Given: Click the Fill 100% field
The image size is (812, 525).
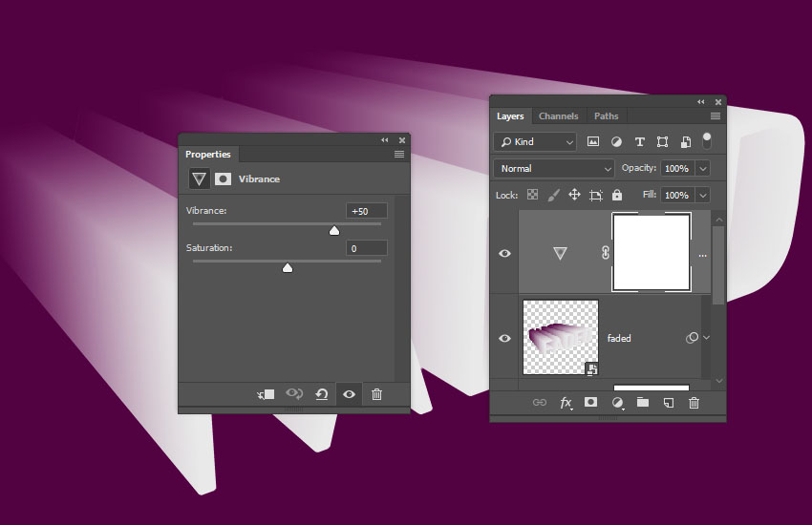Looking at the screenshot, I should pos(677,196).
